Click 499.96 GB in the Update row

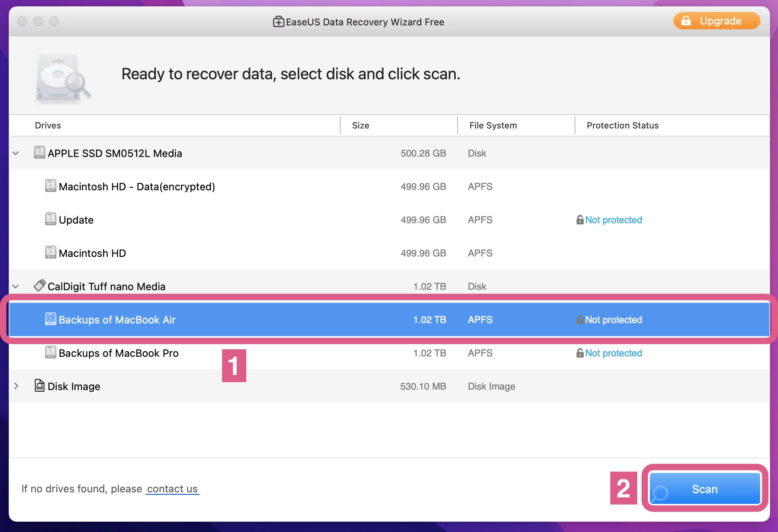[x=423, y=220]
